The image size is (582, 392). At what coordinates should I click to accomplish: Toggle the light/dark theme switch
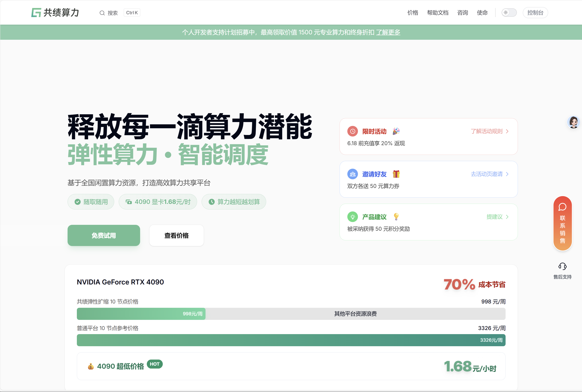(509, 13)
